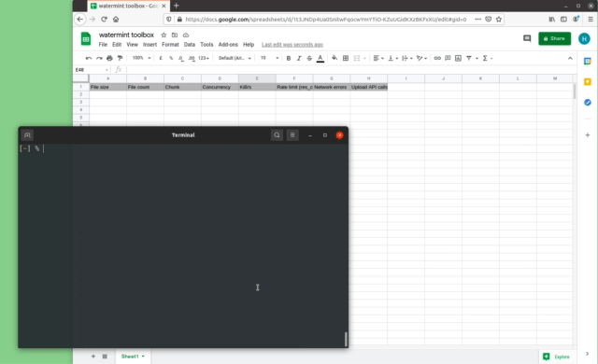The height and width of the screenshot is (364, 598).
Task: Decrease decimal places
Action: tap(181, 58)
